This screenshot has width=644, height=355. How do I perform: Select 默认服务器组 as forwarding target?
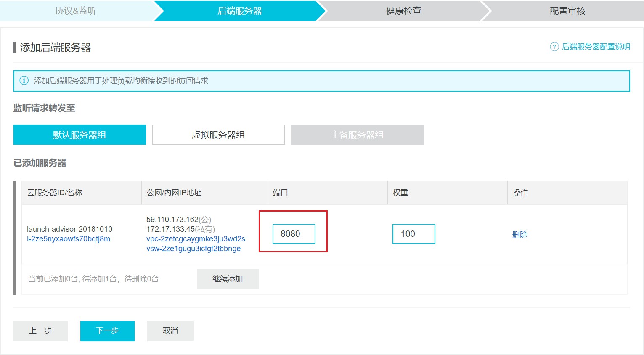(x=80, y=135)
